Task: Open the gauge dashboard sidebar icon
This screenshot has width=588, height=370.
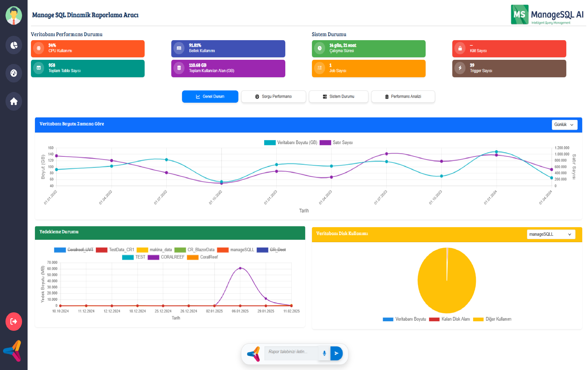Action: [x=14, y=73]
